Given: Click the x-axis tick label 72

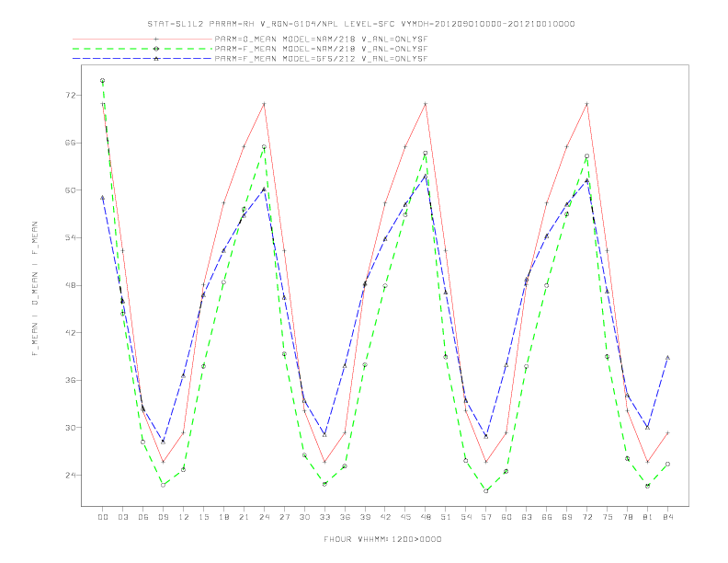Looking at the screenshot, I should point(586,517).
